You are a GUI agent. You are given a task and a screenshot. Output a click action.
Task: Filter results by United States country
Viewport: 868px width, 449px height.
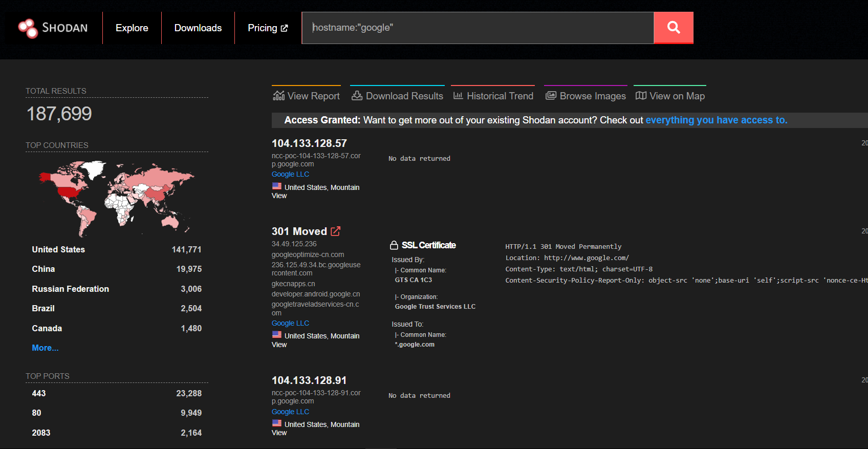tap(58, 249)
